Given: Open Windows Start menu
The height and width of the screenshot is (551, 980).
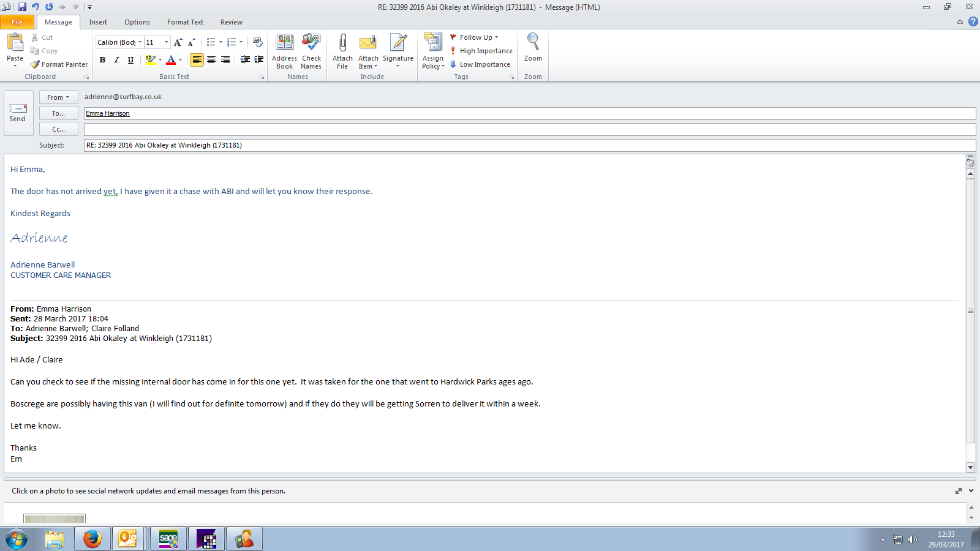Looking at the screenshot, I should click(17, 539).
